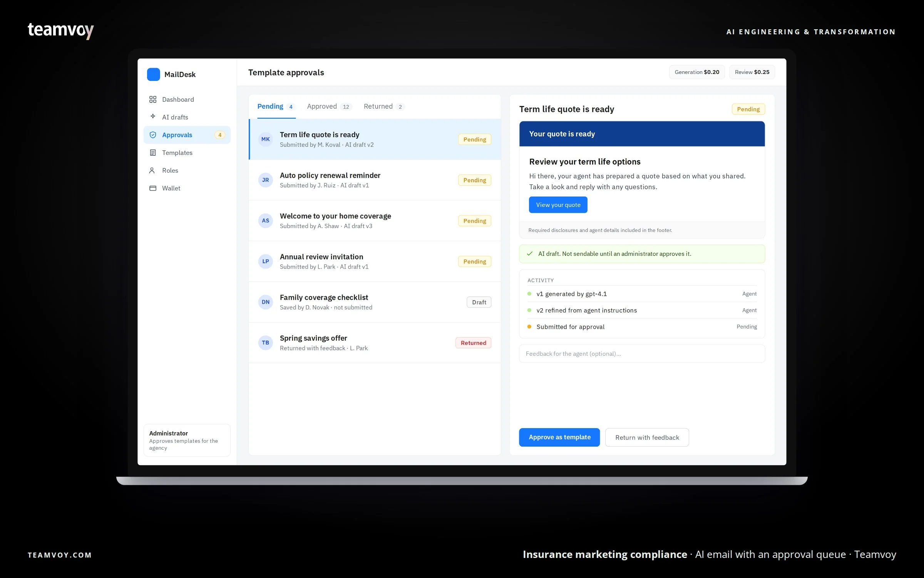Click the Administrator role card
924x578 pixels.
click(187, 440)
